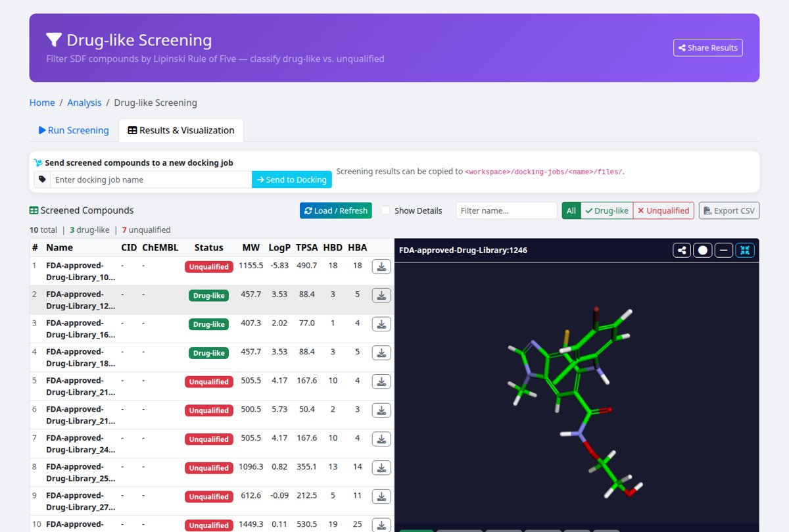The image size is (789, 532).
Task: Click the LogP column header
Action: (279, 248)
